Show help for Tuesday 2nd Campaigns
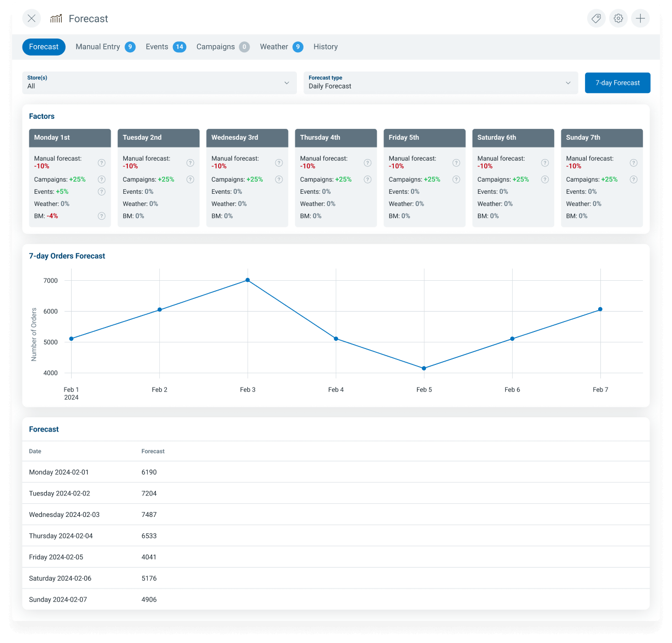The image size is (672, 643). pyautogui.click(x=190, y=179)
